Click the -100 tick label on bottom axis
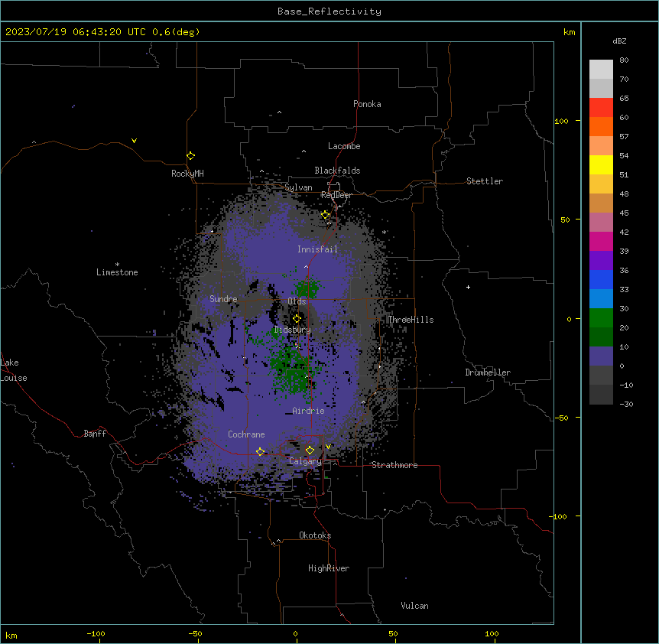The height and width of the screenshot is (644, 659). (96, 634)
